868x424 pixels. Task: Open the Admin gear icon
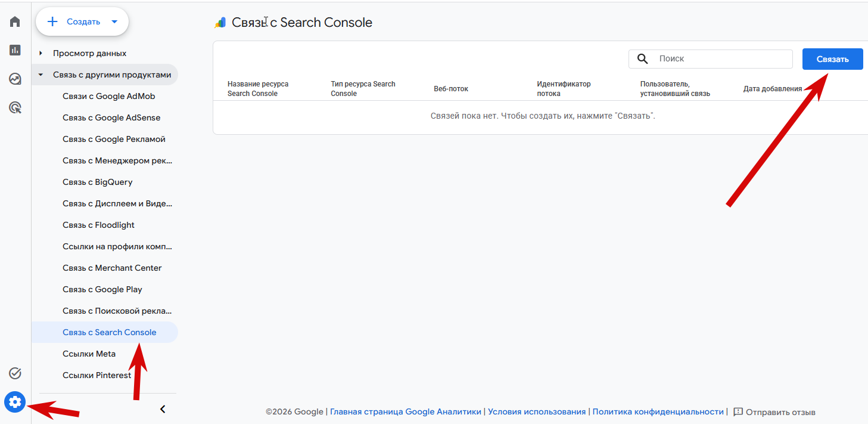(15, 403)
